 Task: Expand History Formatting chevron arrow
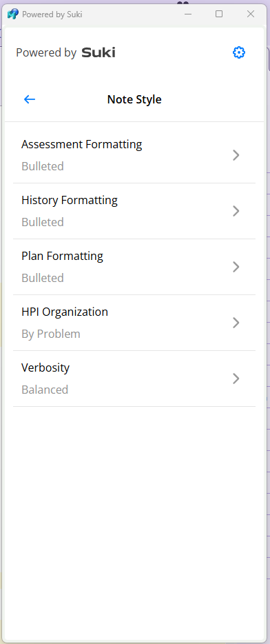[236, 211]
